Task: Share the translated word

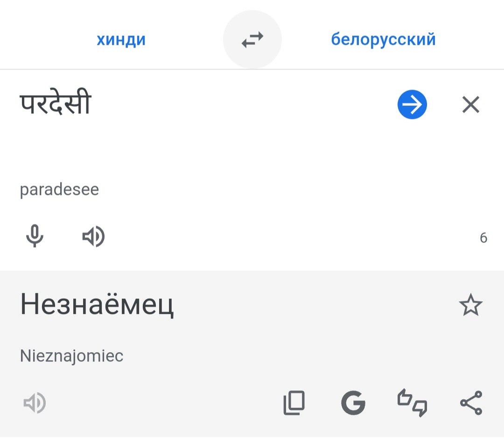Action: coord(470,403)
